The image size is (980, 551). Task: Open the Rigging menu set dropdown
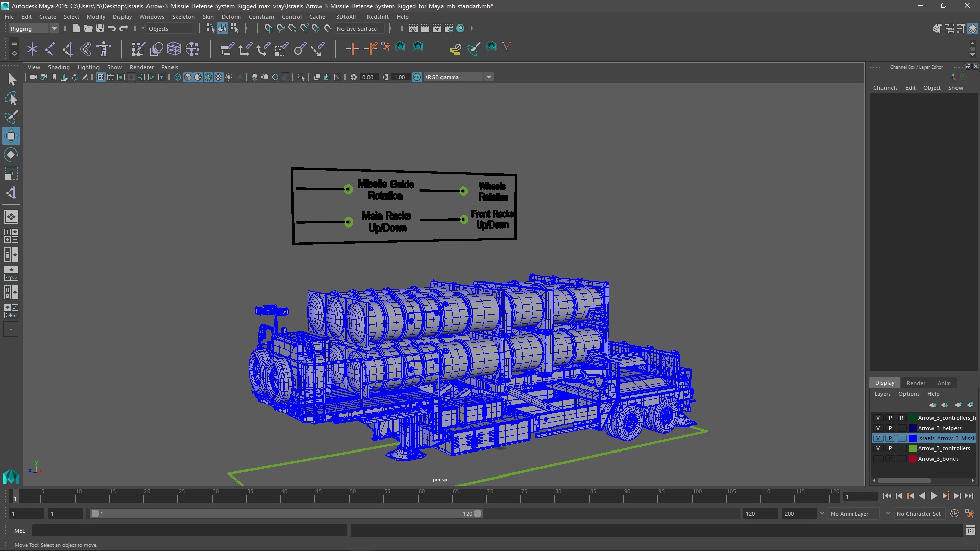tap(34, 29)
